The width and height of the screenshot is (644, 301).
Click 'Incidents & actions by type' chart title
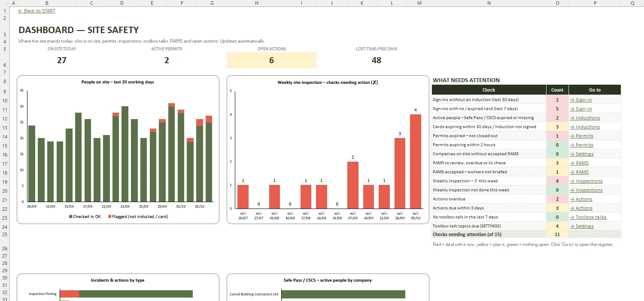pyautogui.click(x=118, y=280)
